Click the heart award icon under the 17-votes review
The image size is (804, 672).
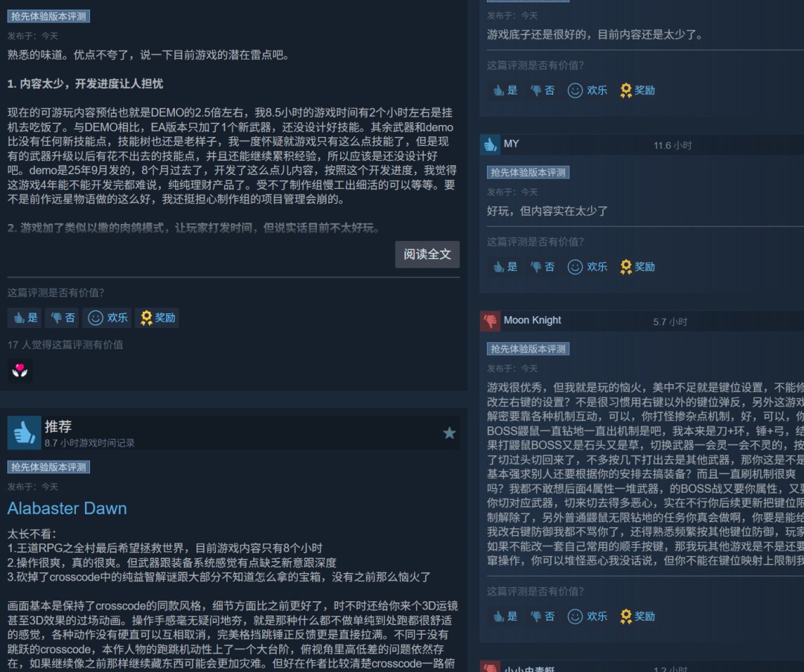coord(20,370)
